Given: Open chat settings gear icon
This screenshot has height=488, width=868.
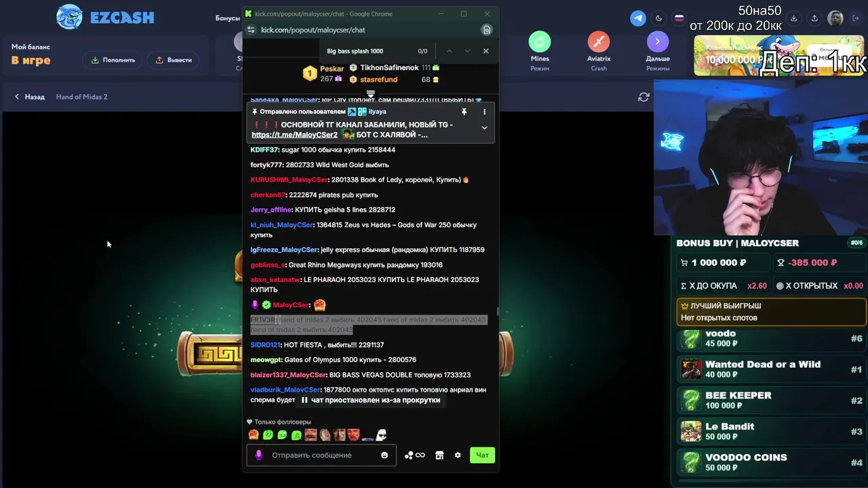Looking at the screenshot, I should pyautogui.click(x=458, y=455).
